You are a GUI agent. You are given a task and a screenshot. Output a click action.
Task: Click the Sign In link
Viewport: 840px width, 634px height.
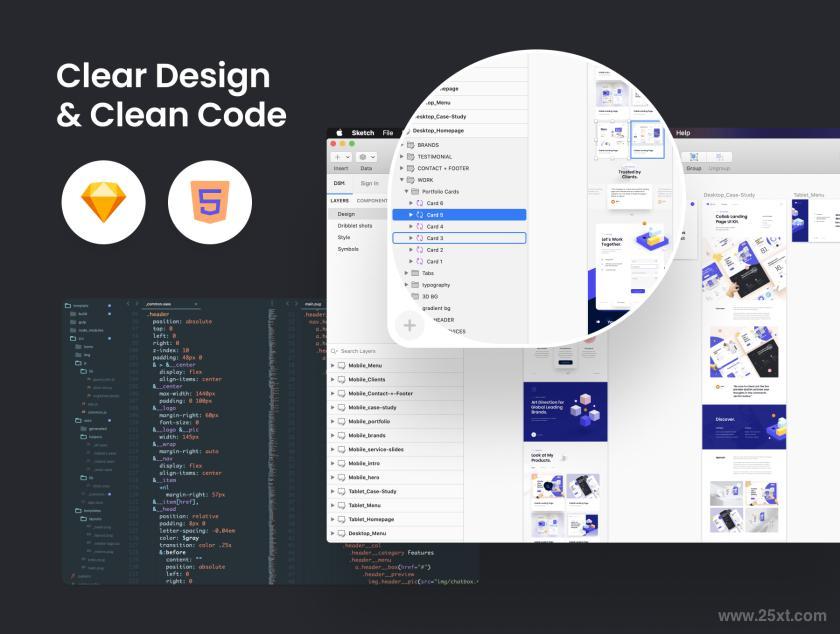click(370, 183)
